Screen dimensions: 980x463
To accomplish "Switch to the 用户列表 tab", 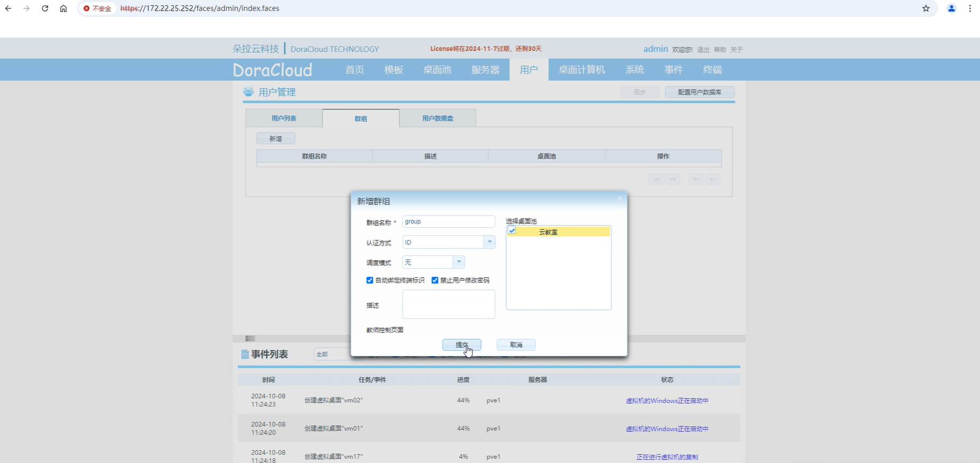I will [x=284, y=118].
